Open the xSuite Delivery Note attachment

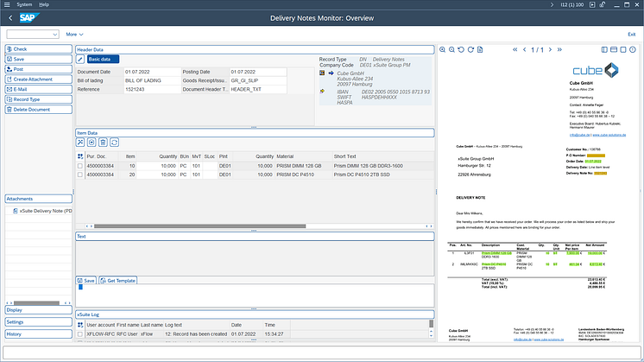[45, 211]
